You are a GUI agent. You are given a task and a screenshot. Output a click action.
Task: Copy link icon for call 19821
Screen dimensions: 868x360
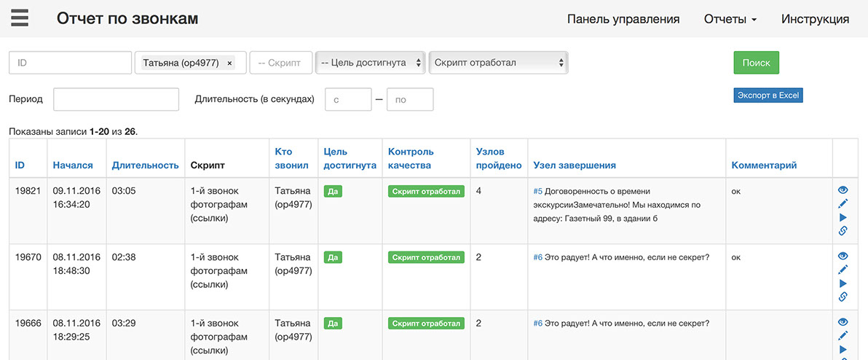843,231
